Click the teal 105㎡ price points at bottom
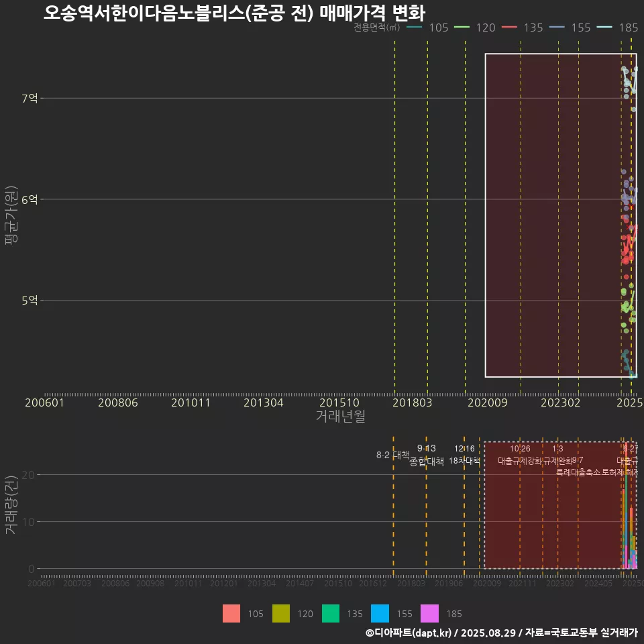 click(x=629, y=363)
